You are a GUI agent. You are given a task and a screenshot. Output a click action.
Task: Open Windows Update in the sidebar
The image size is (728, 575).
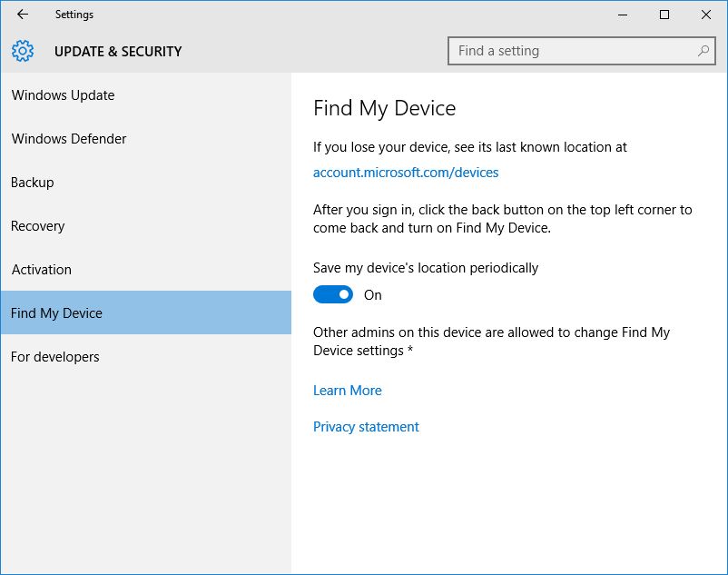tap(146, 95)
